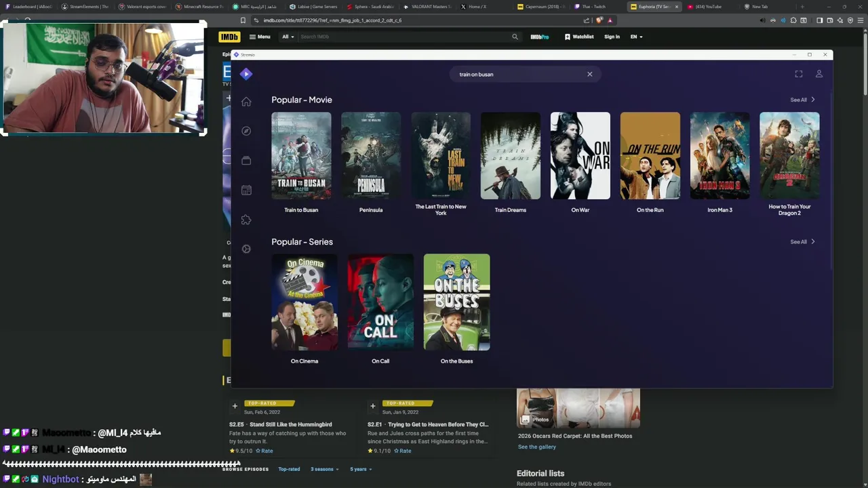Click the IMDb search input field
Viewport: 868px width, 488px height.
tap(403, 37)
